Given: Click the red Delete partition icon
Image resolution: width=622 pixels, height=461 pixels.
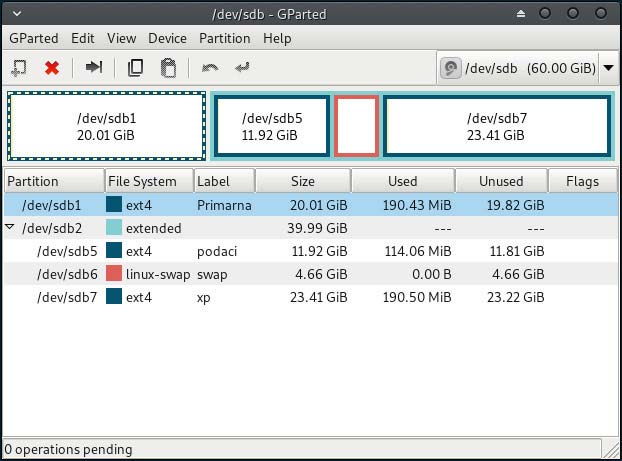Looking at the screenshot, I should [x=52, y=68].
